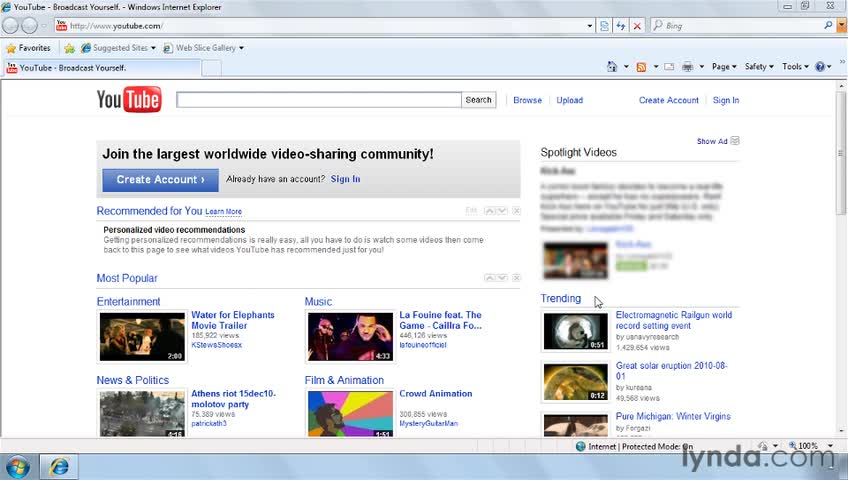Move Most Popular module down
Viewport: 848px width, 480px height.
[502, 278]
